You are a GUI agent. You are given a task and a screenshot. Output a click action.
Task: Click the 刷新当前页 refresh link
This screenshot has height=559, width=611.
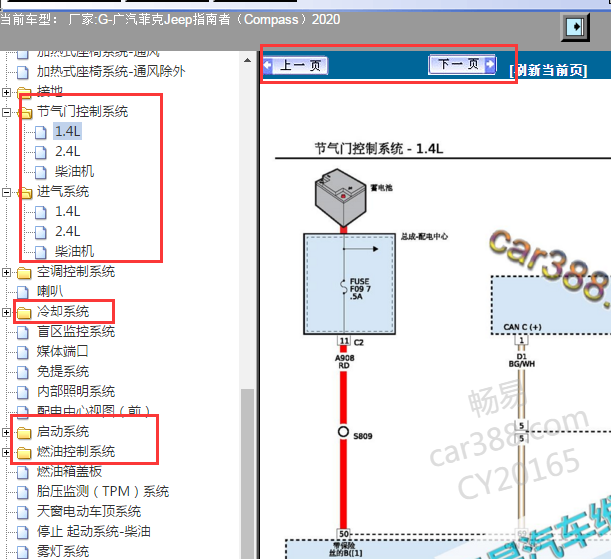pos(548,71)
